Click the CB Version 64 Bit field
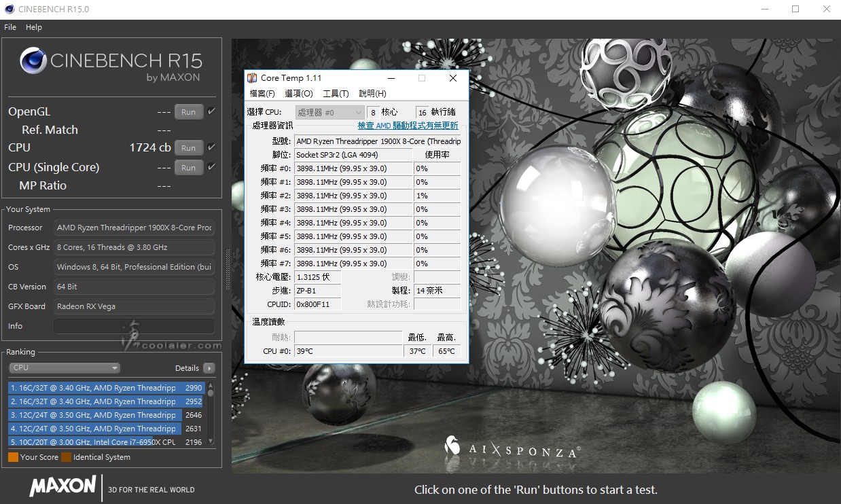 (134, 287)
